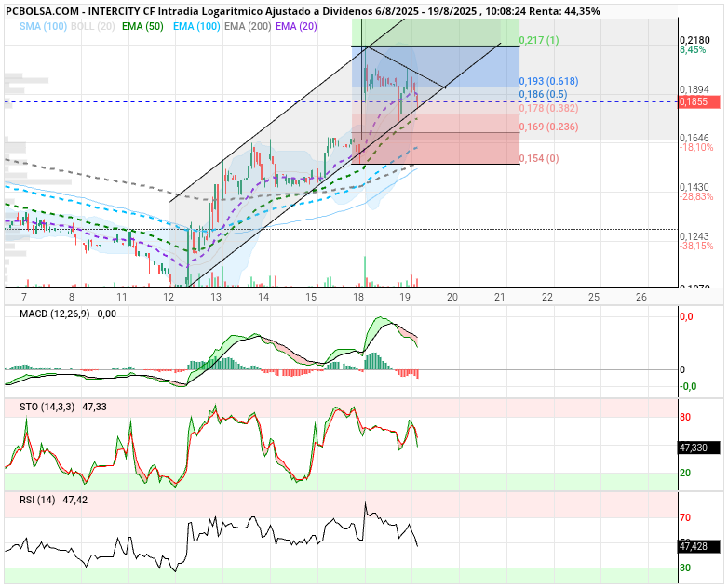Click the price axis value 0,1243
The image size is (728, 588).
694,236
